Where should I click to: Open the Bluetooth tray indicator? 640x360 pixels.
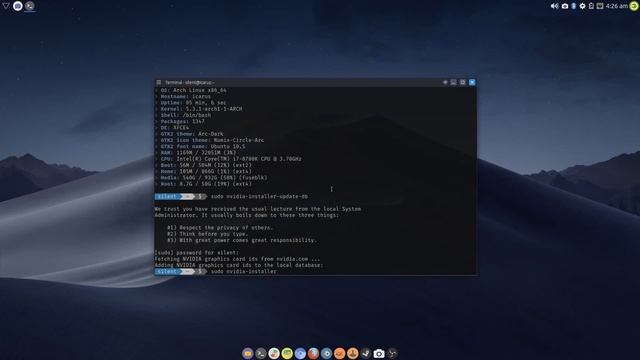[573, 6]
